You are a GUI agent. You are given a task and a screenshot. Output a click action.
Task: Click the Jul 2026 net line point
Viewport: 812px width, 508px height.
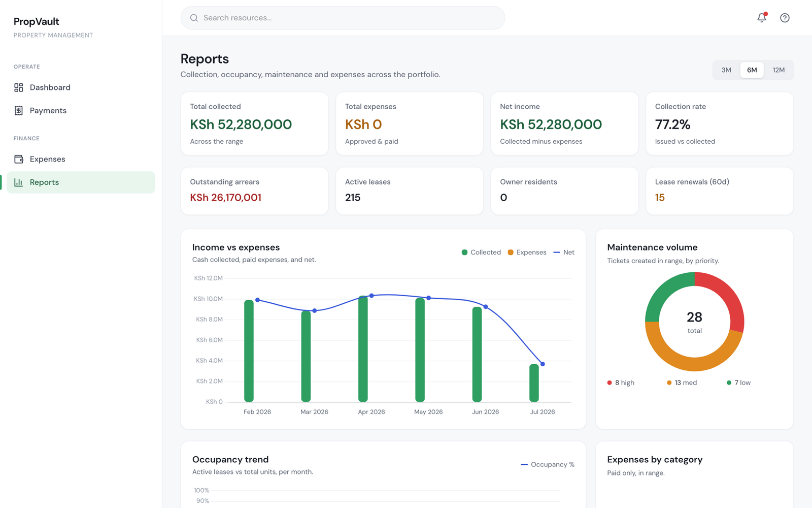tap(543, 364)
